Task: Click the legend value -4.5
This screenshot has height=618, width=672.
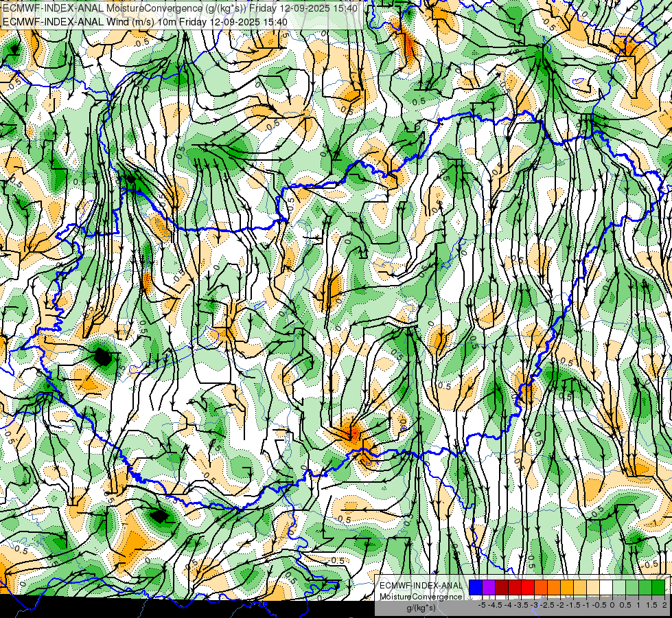Action: (x=495, y=605)
